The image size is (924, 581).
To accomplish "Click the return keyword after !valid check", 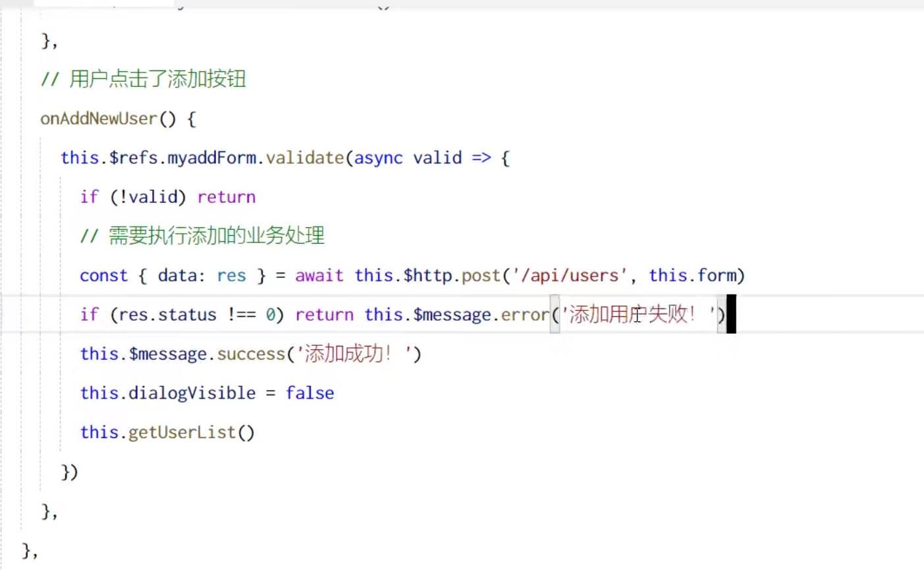I will tap(227, 196).
